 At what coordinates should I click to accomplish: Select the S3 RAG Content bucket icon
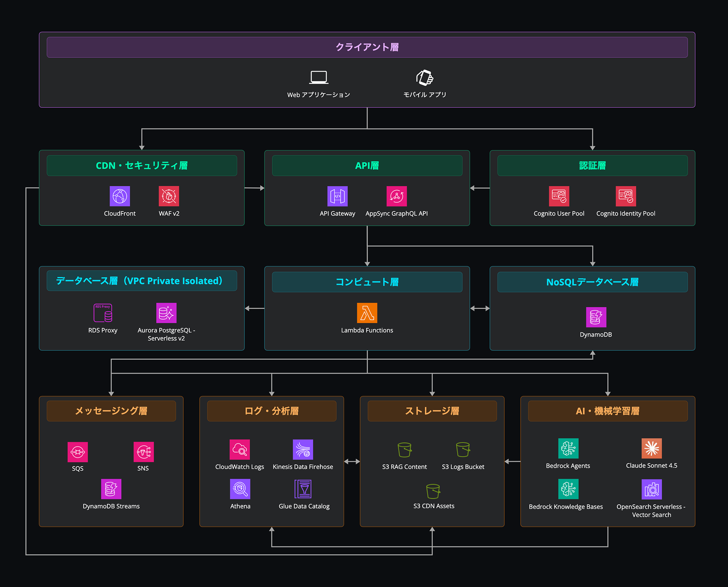click(404, 450)
